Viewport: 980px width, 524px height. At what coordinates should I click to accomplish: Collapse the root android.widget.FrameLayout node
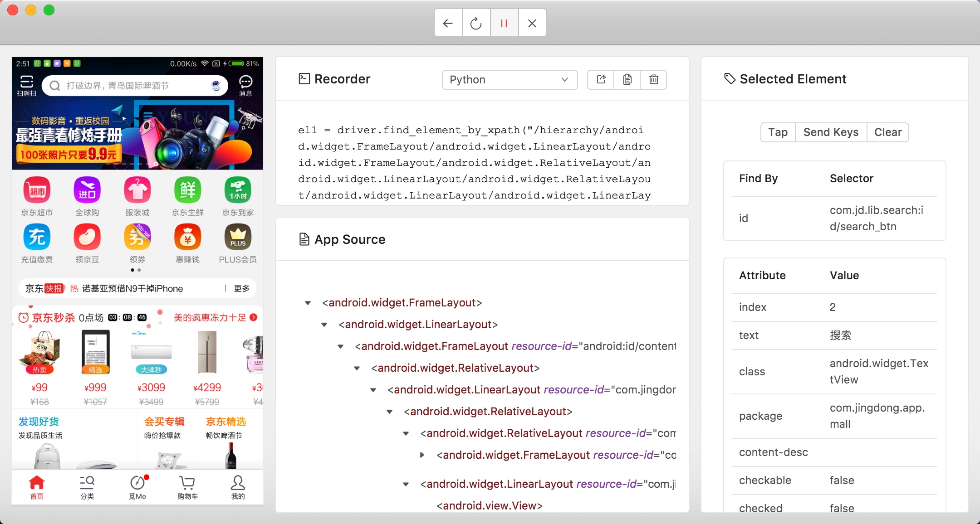pyautogui.click(x=308, y=303)
